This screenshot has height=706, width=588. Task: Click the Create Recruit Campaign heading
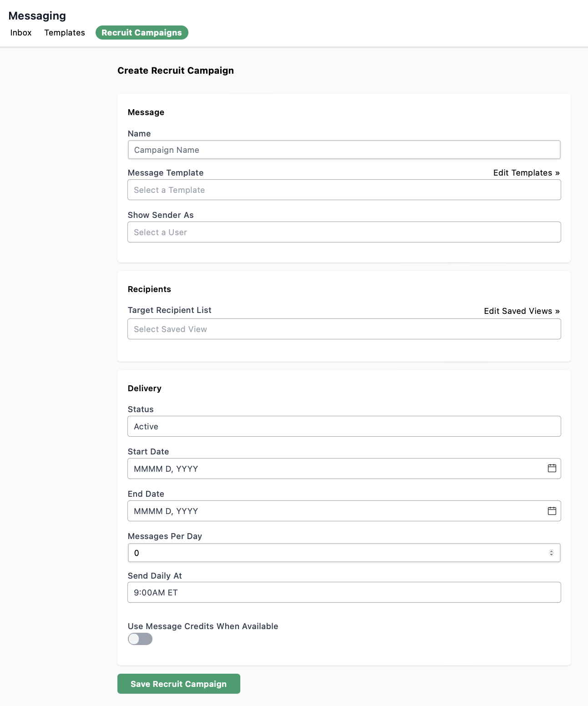[x=176, y=71]
